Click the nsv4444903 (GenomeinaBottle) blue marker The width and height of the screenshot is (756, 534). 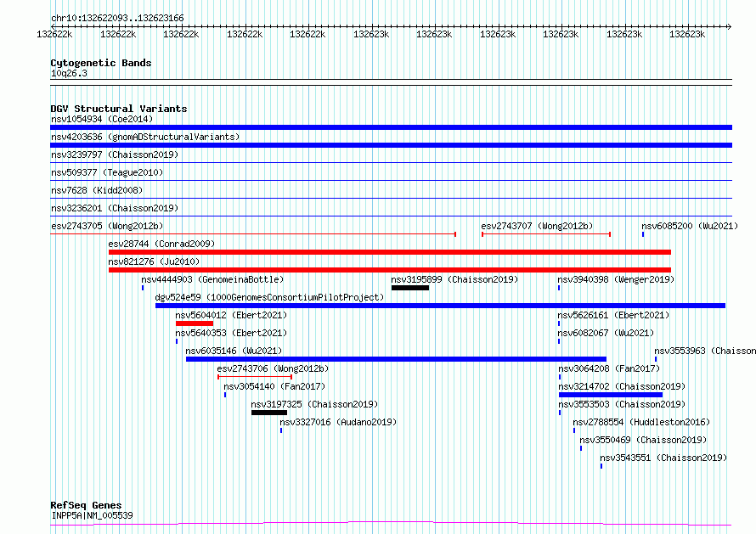(143, 288)
